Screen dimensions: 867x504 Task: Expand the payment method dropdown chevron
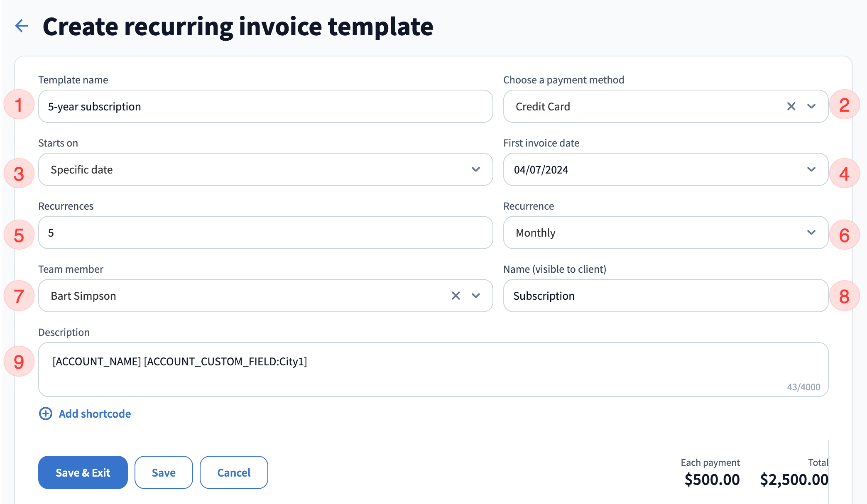coord(811,107)
